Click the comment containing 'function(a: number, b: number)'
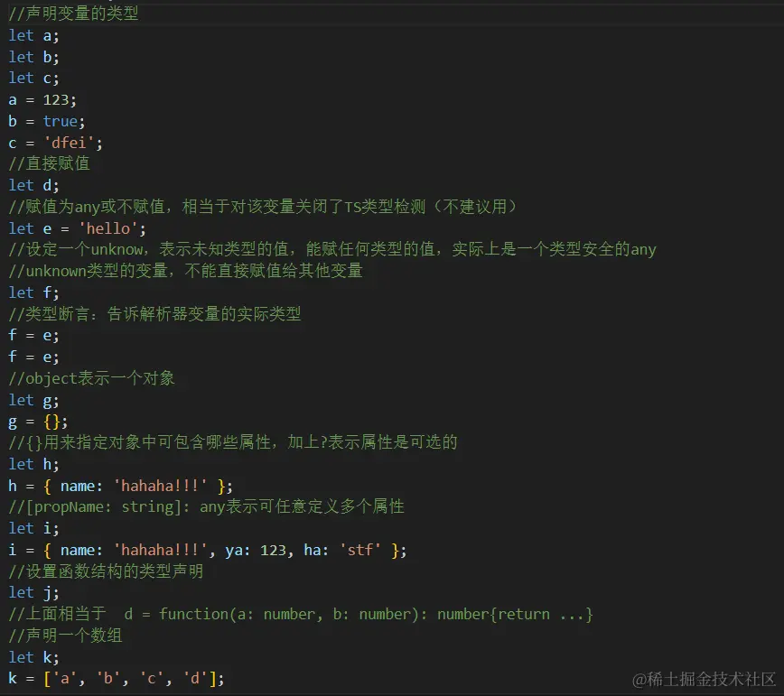The image size is (784, 696). click(300, 614)
